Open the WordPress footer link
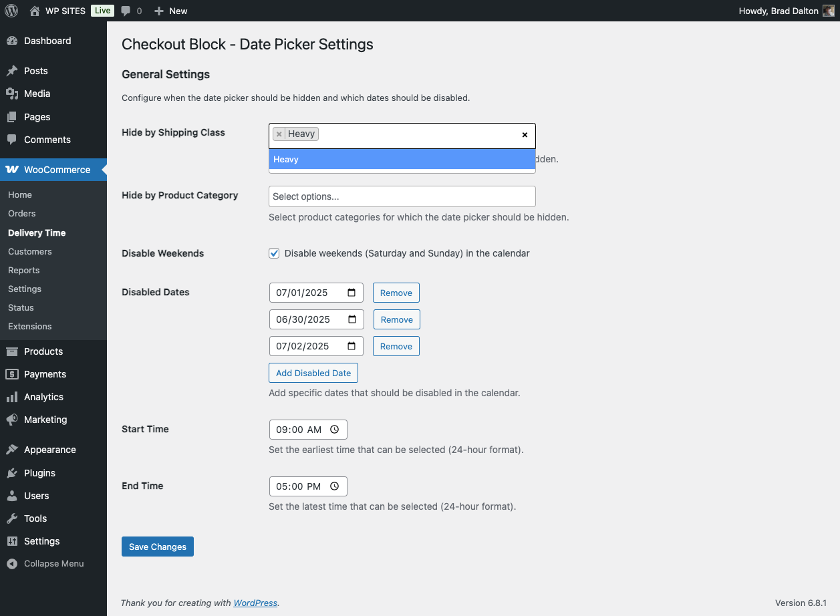The width and height of the screenshot is (840, 616). (255, 603)
